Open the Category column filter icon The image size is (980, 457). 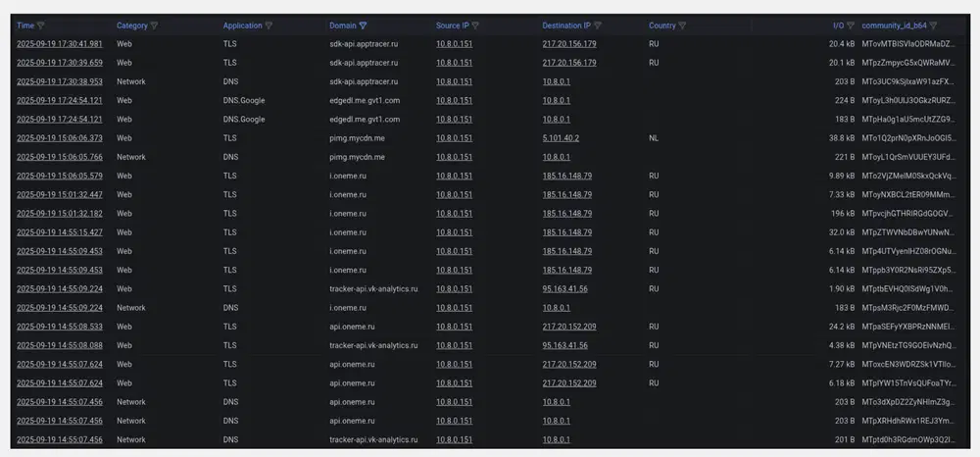pos(154,25)
